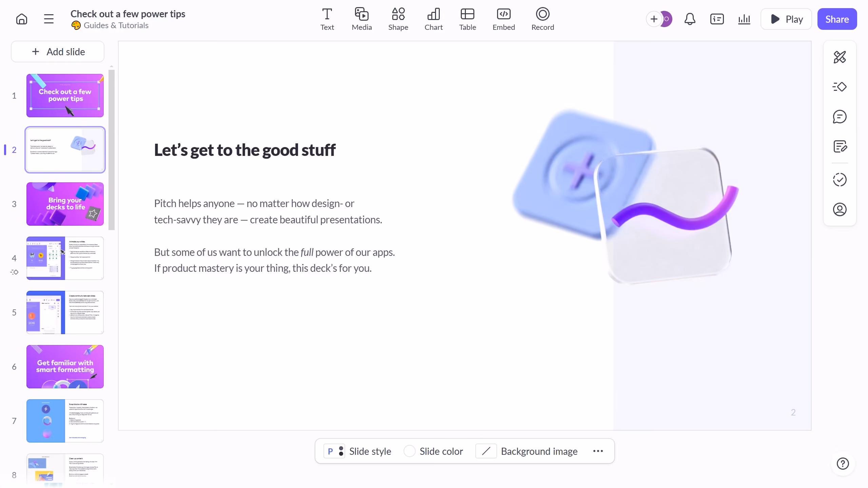Select paragraph starting But some of us

[274, 260]
